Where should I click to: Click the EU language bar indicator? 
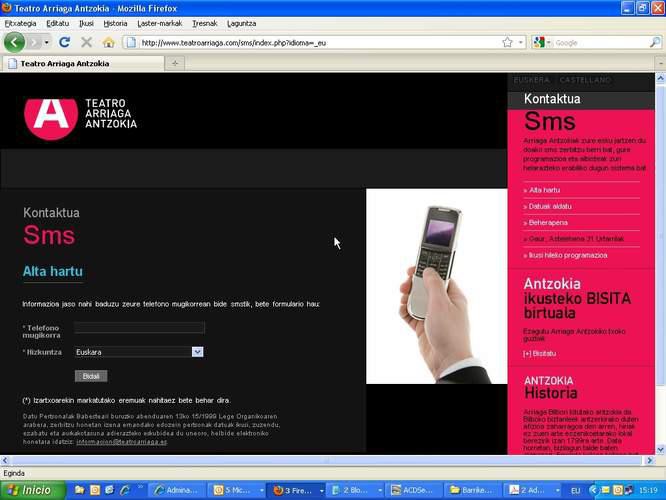[576, 491]
